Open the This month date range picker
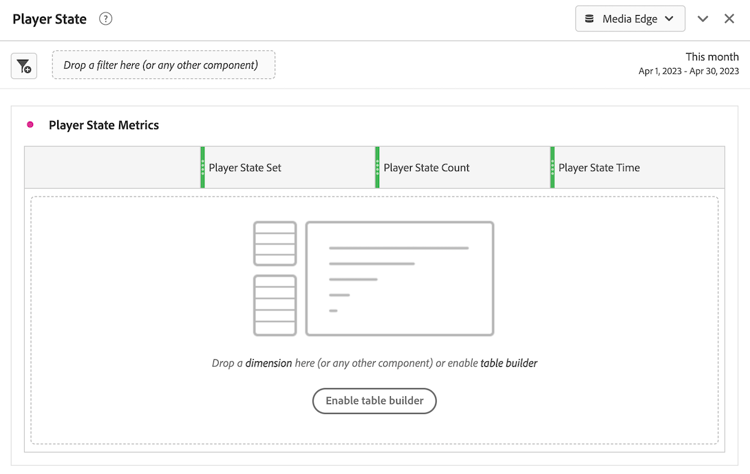Viewport: 750px width, 474px height. (x=689, y=64)
